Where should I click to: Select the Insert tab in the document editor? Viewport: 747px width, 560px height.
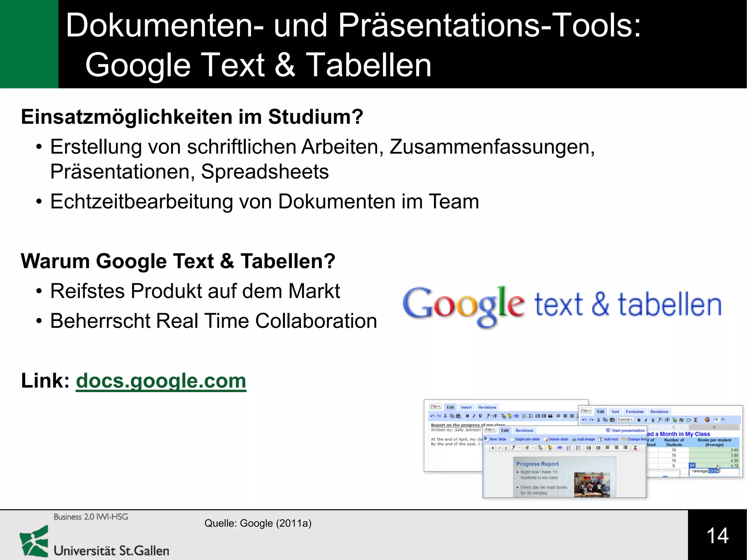pos(466,407)
